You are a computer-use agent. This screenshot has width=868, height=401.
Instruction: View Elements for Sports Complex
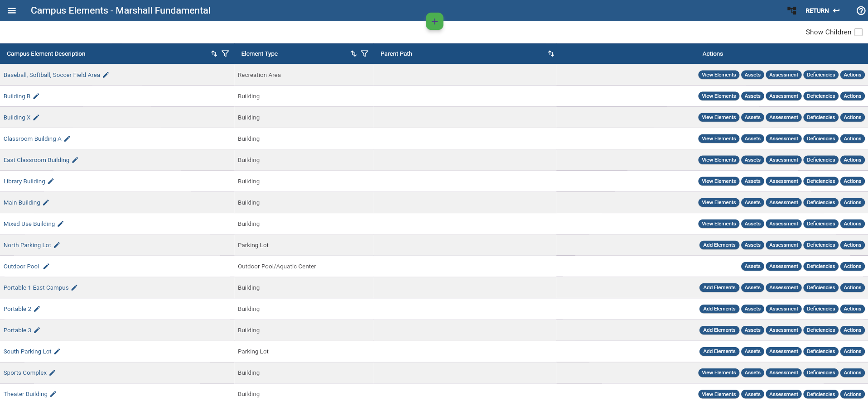719,372
